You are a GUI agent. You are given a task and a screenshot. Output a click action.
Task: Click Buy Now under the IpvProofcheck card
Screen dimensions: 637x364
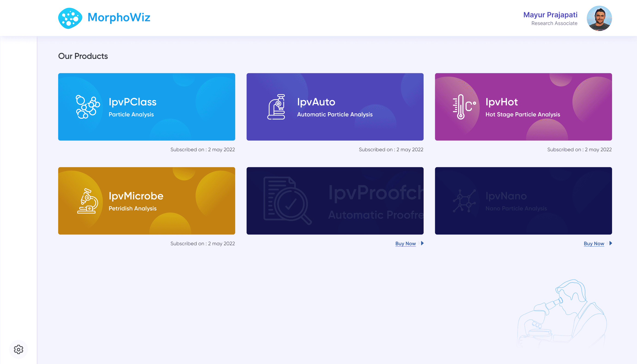(405, 243)
